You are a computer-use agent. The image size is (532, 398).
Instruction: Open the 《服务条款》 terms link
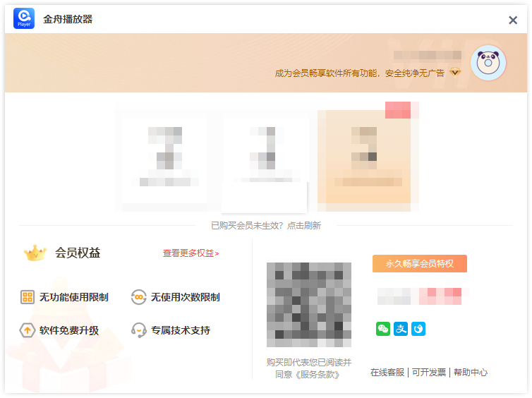click(x=318, y=374)
